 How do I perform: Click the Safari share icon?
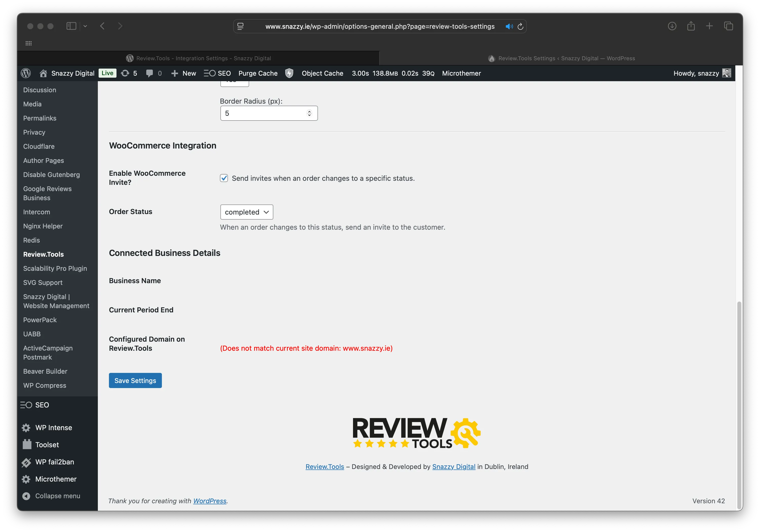(x=691, y=26)
